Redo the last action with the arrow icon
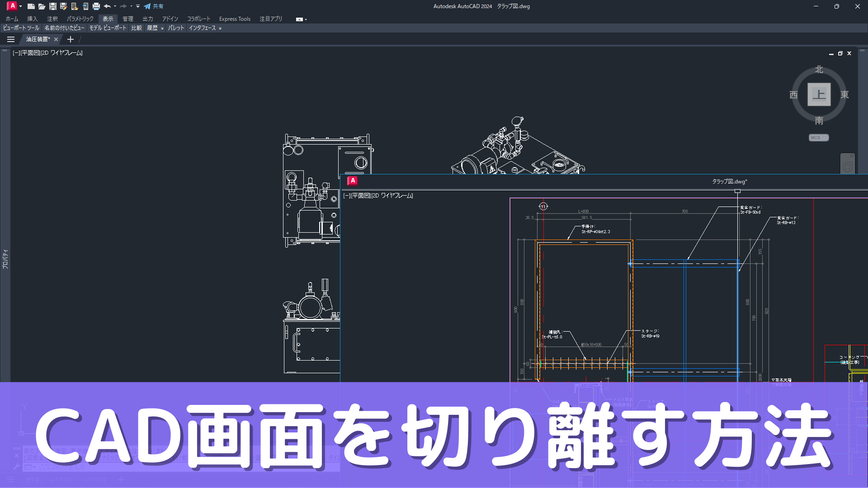 [x=123, y=6]
